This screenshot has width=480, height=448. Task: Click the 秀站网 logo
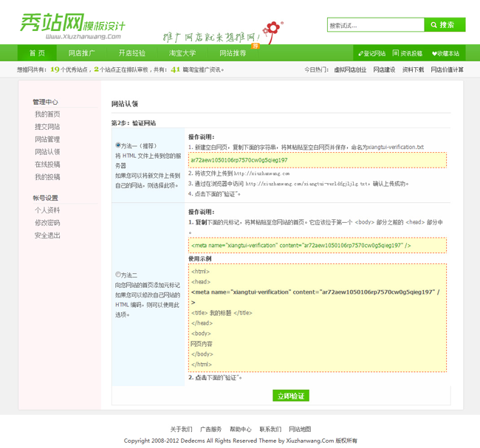(71, 24)
